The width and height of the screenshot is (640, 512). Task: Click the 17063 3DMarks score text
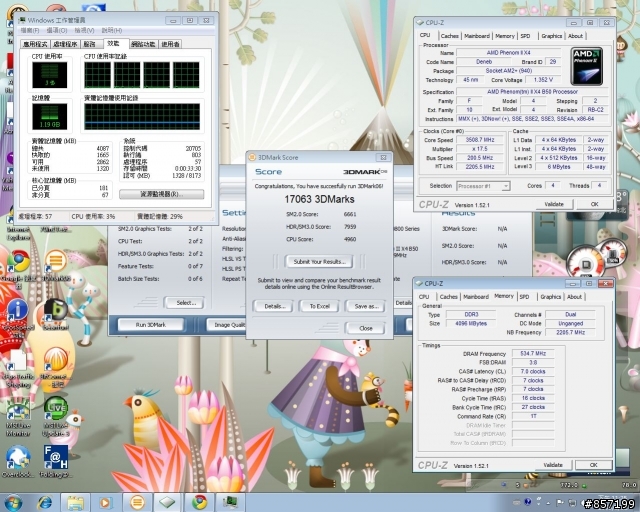[319, 199]
